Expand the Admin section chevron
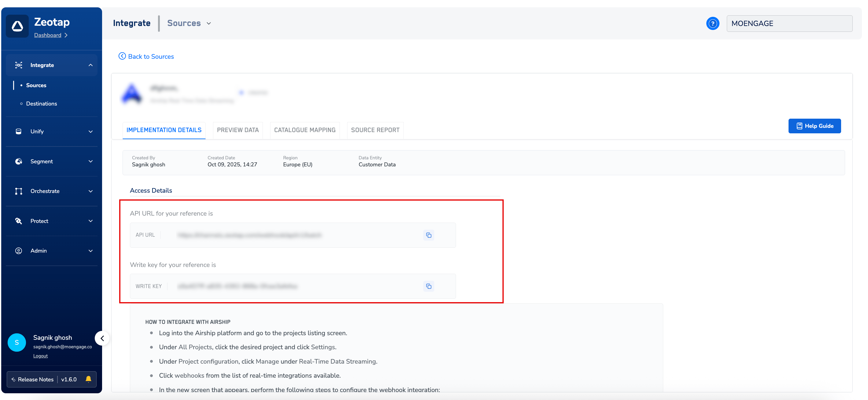Screen dimensions: 868x400 pyautogui.click(x=90, y=250)
